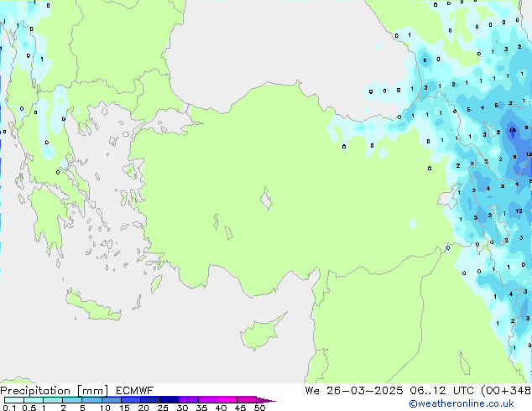Click the 1–2 mm legend color swatch
Screen dimensions: 532x411
click(x=53, y=400)
